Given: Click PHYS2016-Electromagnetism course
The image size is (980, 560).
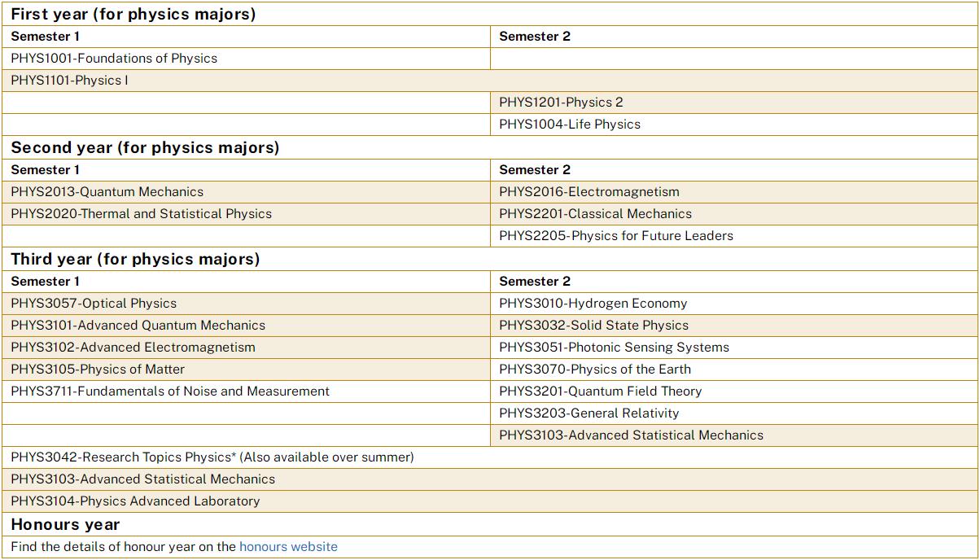Looking at the screenshot, I should (x=589, y=192).
